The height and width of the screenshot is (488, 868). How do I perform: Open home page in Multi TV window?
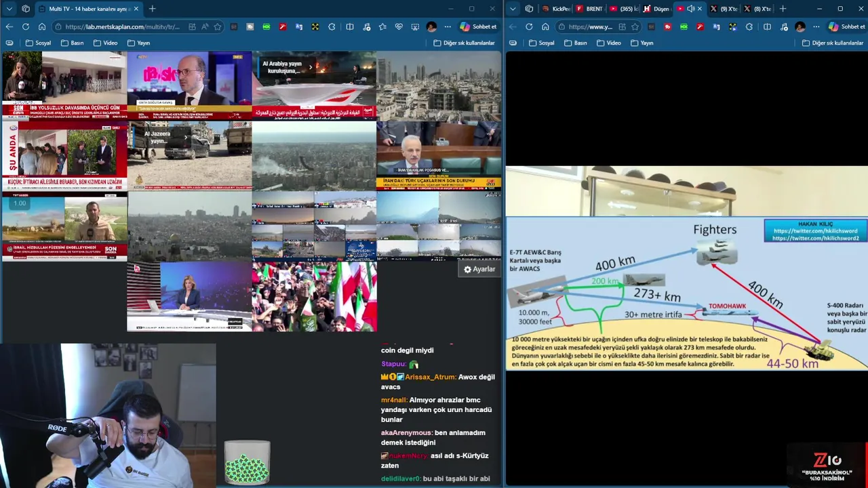pos(41,26)
